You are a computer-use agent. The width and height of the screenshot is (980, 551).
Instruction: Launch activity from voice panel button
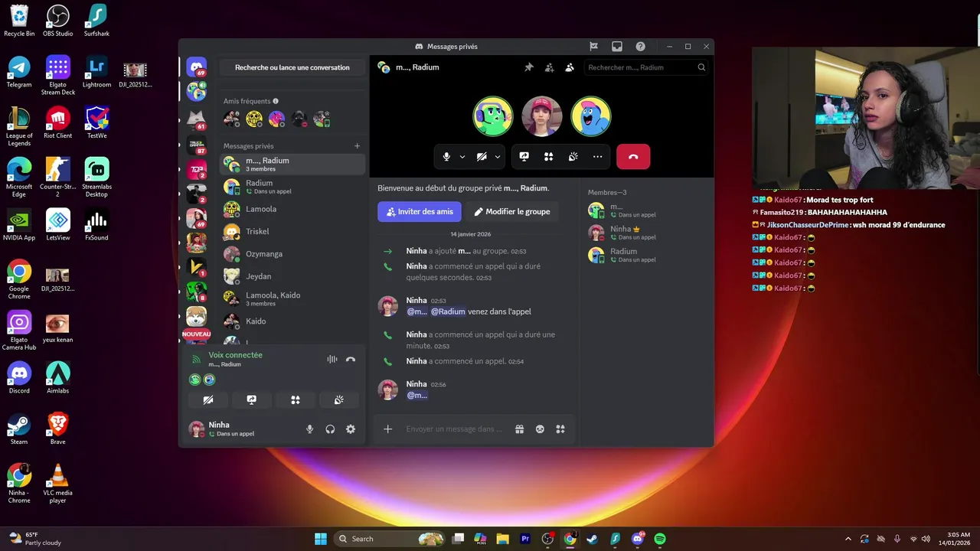(x=295, y=399)
